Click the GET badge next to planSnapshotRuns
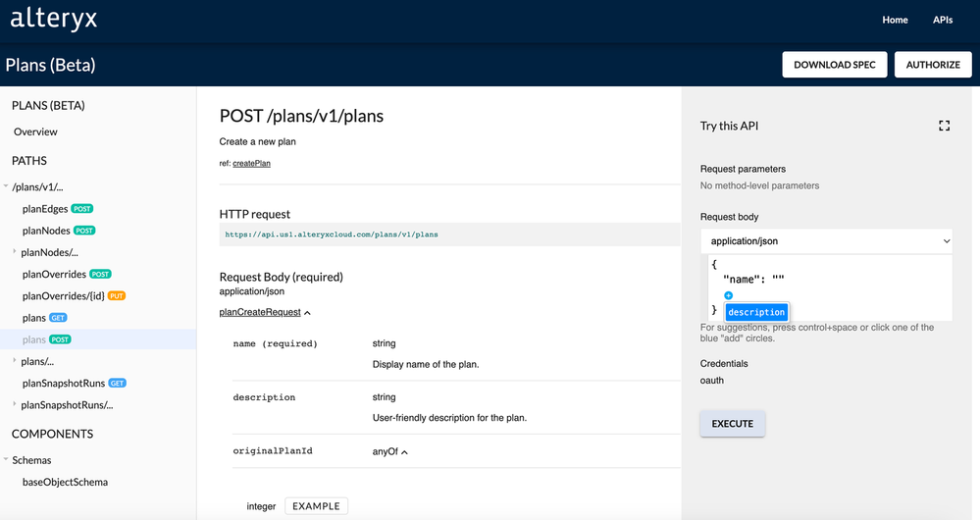 click(x=117, y=383)
